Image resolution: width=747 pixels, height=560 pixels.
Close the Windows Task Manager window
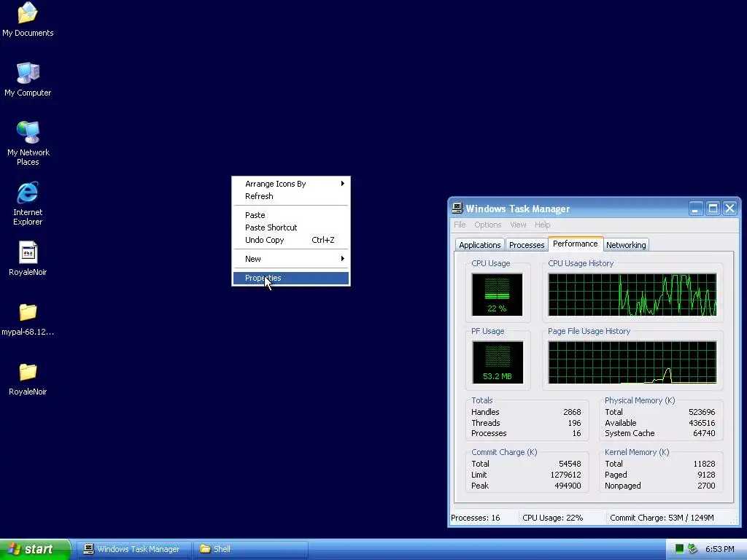pyautogui.click(x=729, y=208)
